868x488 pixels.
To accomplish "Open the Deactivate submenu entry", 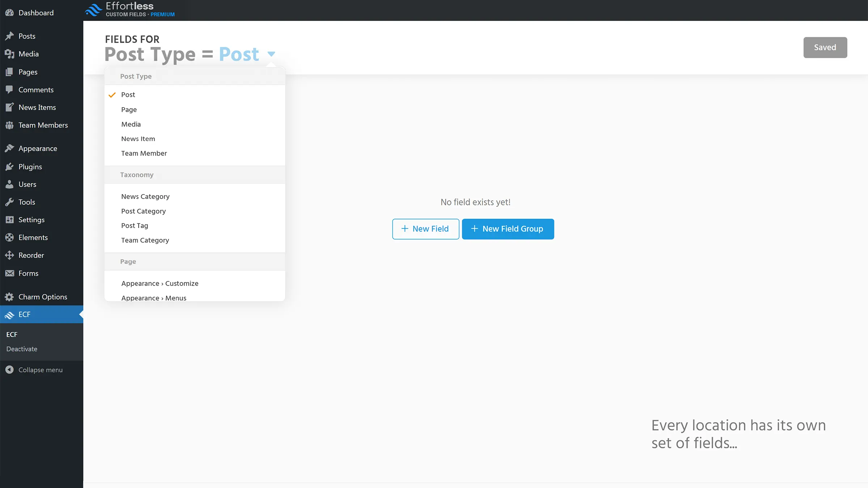I will 22,349.
